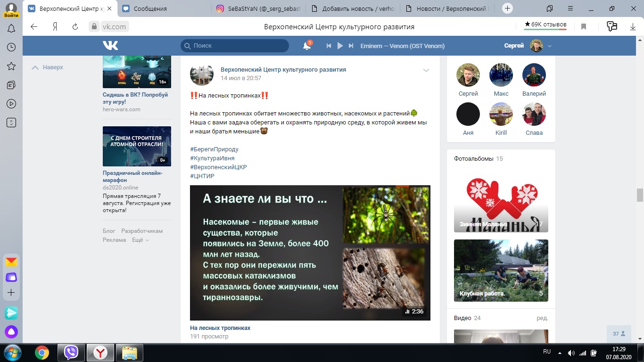Open the #ЦНТИР hashtag
Image resolution: width=644 pixels, height=362 pixels.
pos(202,176)
